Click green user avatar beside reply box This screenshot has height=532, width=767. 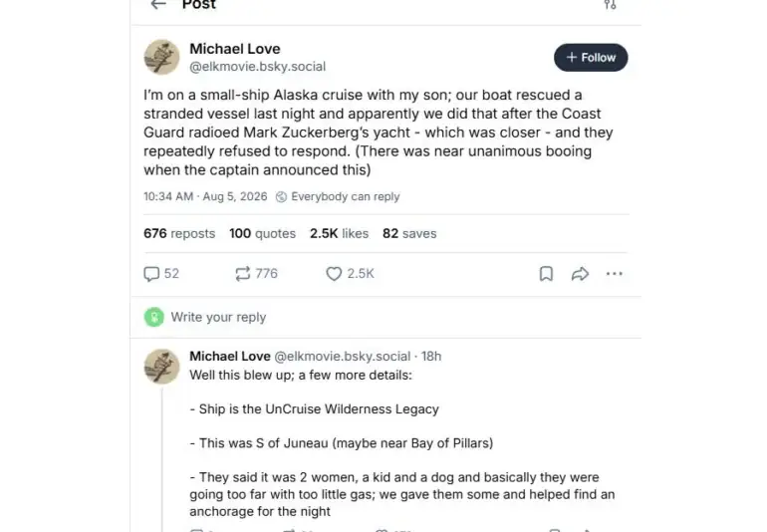(154, 317)
